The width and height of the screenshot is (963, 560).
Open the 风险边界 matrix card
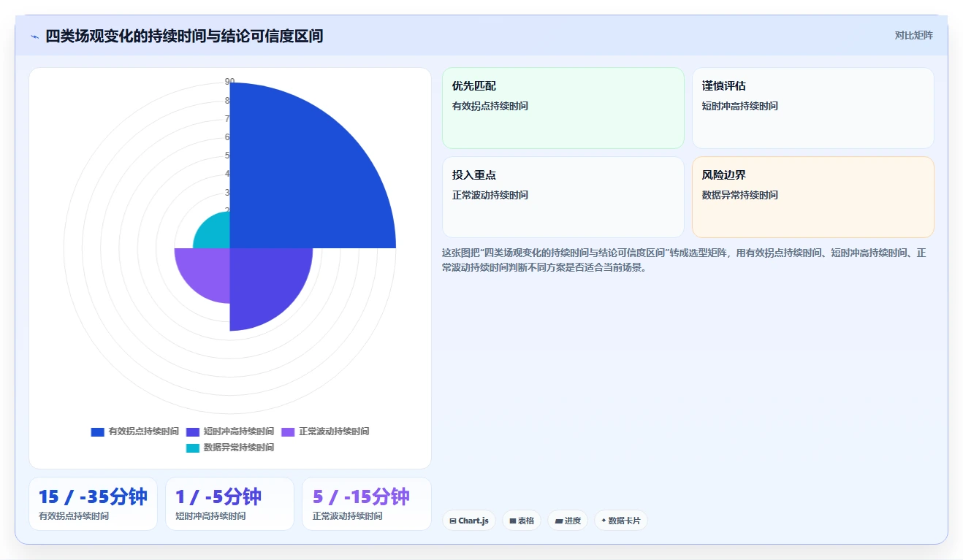click(x=813, y=197)
